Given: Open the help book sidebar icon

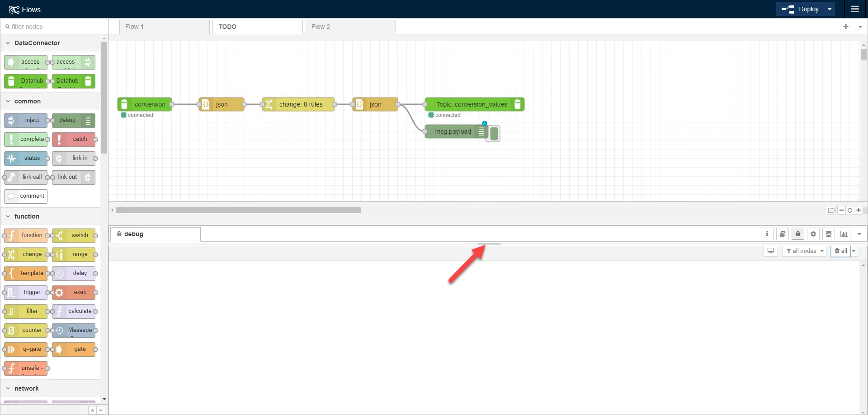Looking at the screenshot, I should coord(783,234).
